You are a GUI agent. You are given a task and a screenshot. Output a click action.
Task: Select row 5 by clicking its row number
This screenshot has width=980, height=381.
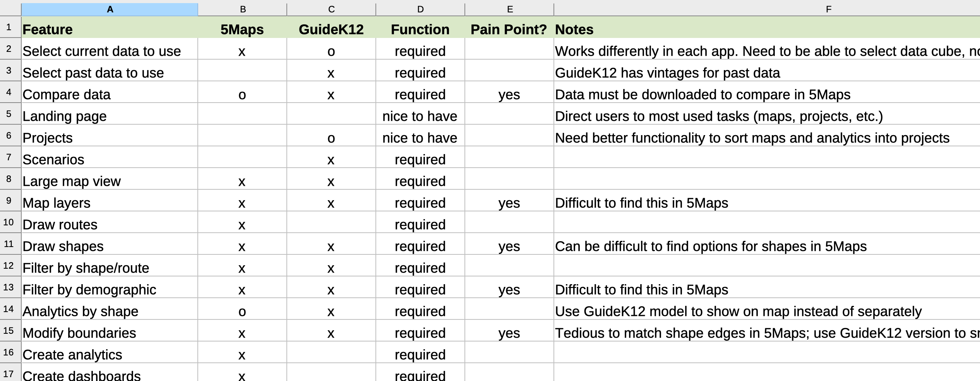(9, 116)
